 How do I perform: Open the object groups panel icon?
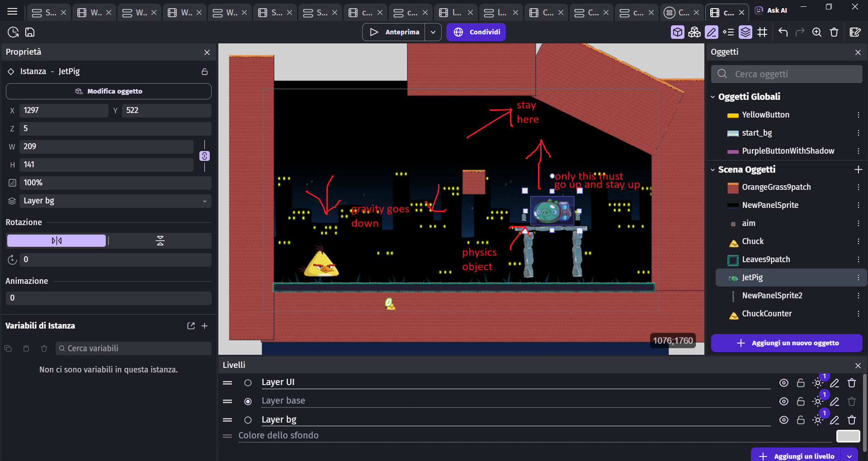[694, 32]
